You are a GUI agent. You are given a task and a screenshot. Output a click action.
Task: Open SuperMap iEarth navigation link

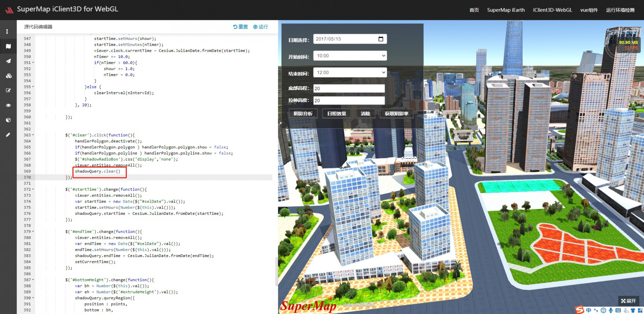[506, 10]
